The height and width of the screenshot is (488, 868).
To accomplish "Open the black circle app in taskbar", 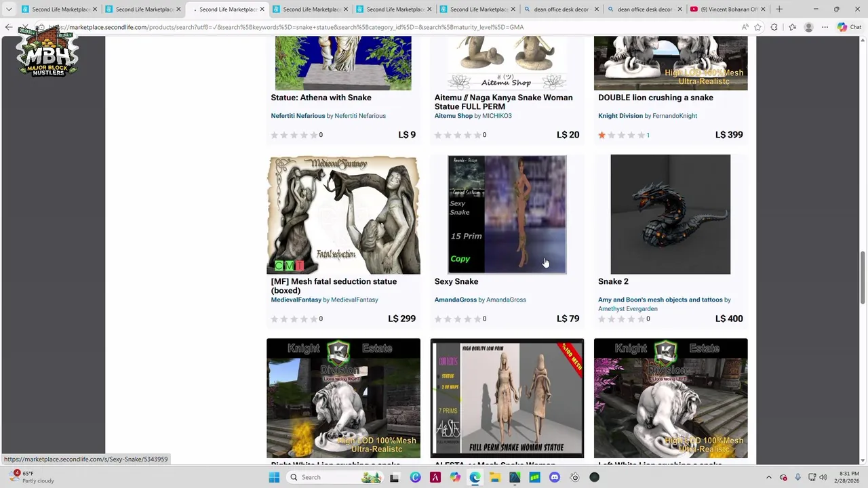I will click(x=595, y=477).
